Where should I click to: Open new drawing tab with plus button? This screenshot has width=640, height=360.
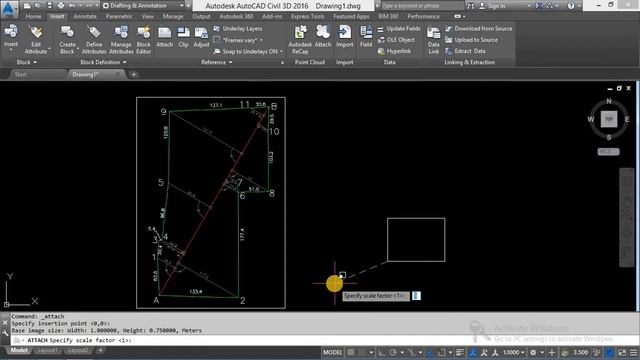pyautogui.click(x=133, y=74)
